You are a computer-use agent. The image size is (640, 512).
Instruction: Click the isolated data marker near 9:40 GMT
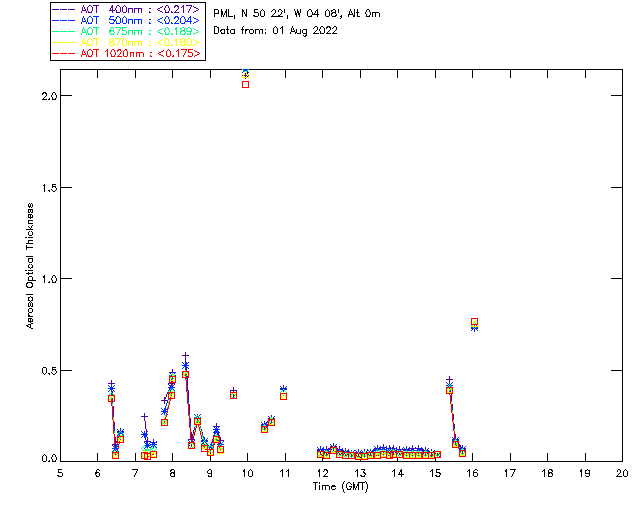(234, 394)
